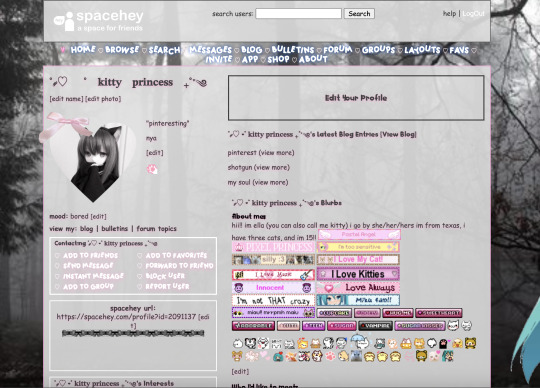Click the Love Always heart blinkie
This screenshot has height=388, width=540.
pyautogui.click(x=358, y=287)
